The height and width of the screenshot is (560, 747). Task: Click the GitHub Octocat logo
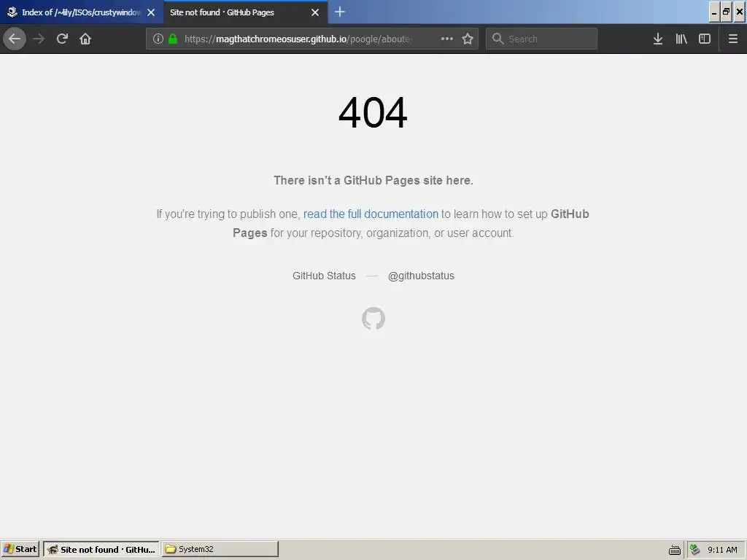pyautogui.click(x=373, y=319)
